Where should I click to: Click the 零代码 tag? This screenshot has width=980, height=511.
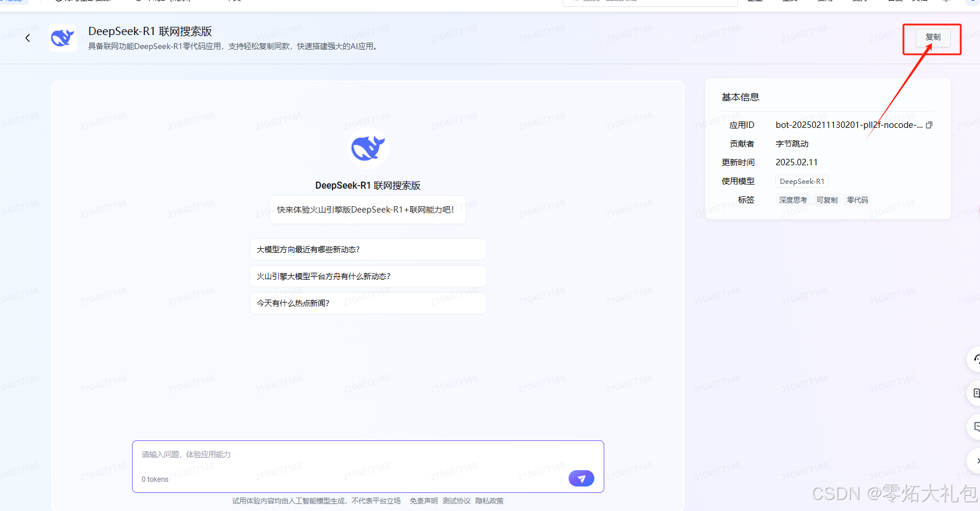857,200
